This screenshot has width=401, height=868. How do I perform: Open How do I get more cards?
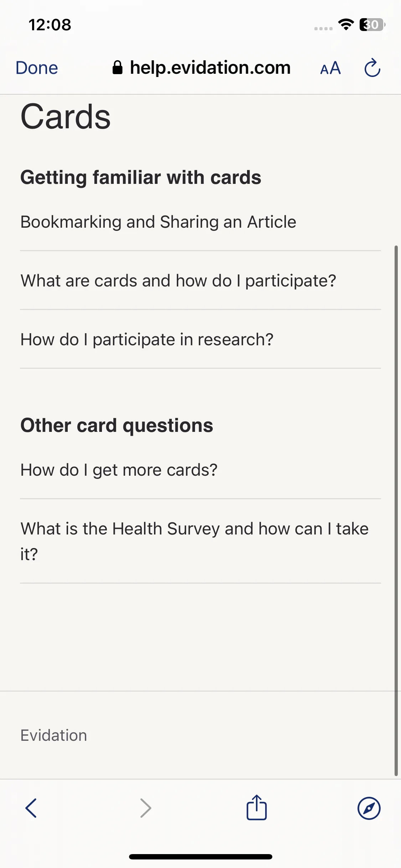119,470
